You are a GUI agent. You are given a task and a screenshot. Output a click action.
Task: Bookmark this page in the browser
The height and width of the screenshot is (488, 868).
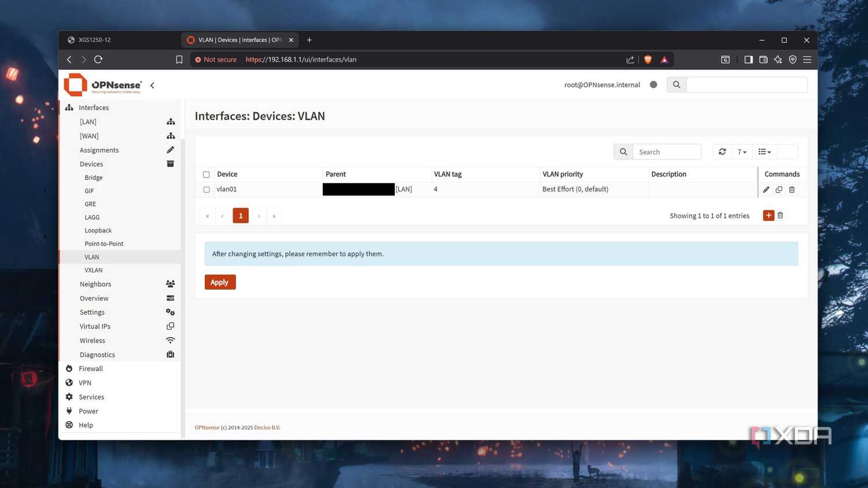point(179,60)
